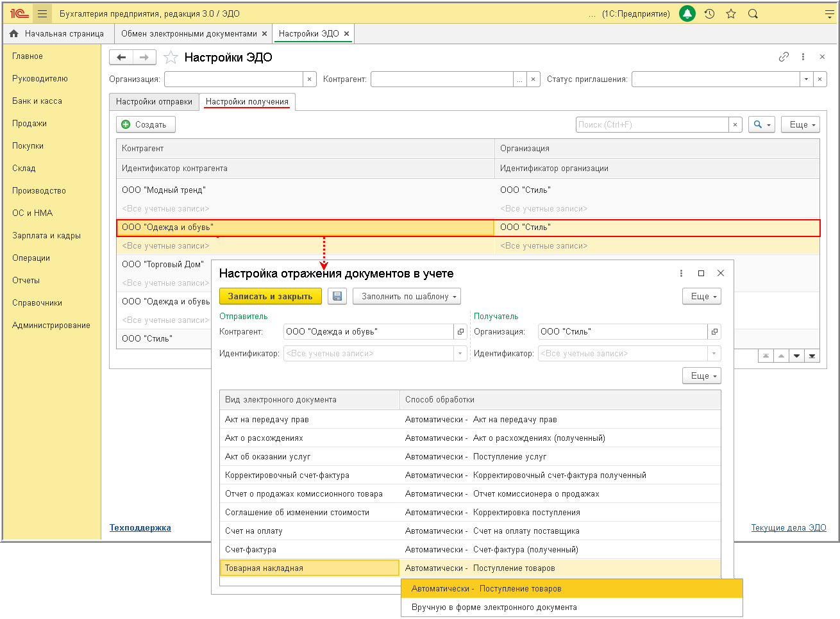Click the Создать button
This screenshot has width=840, height=619.
[x=146, y=125]
